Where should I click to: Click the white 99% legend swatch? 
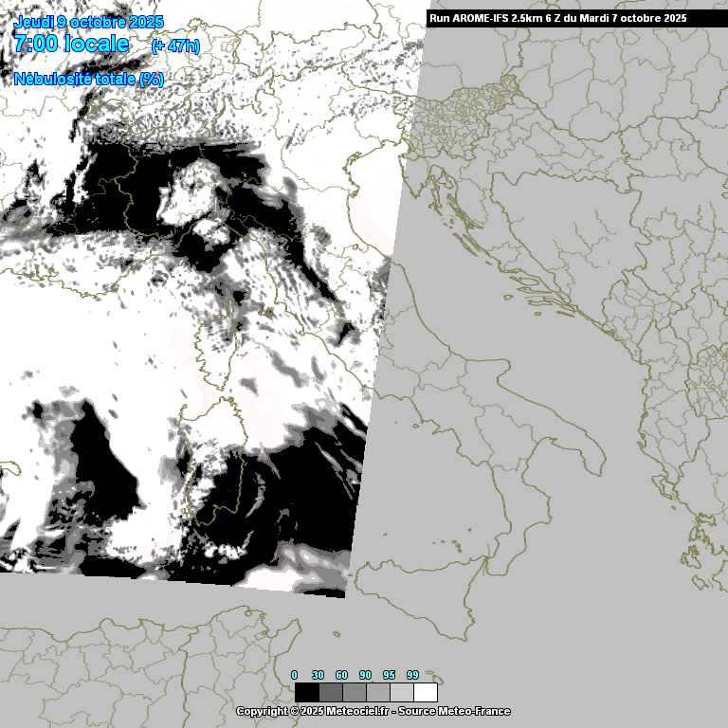(425, 692)
